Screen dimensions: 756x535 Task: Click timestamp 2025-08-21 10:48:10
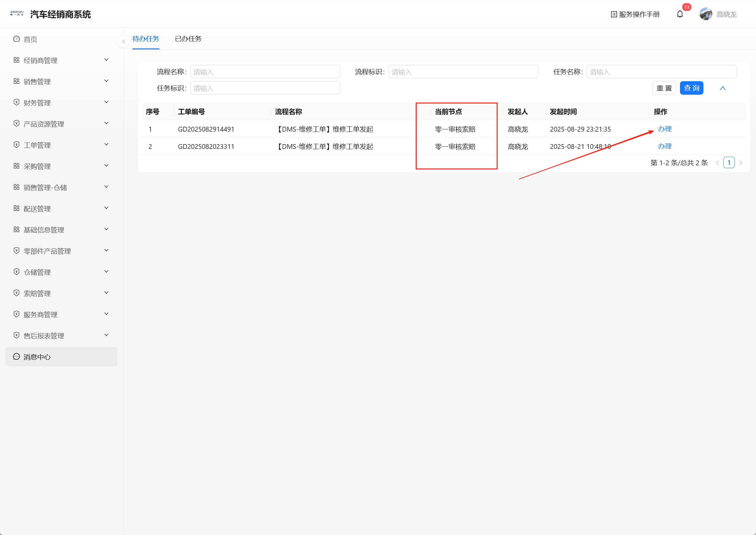[580, 147]
